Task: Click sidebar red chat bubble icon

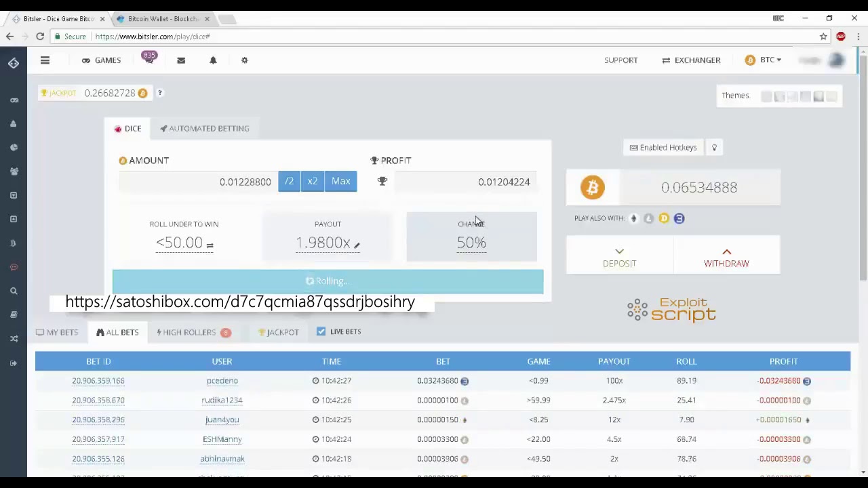Action: click(14, 267)
